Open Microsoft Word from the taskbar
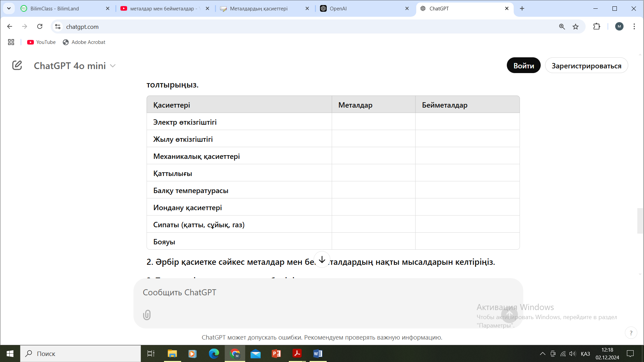 (x=318, y=354)
